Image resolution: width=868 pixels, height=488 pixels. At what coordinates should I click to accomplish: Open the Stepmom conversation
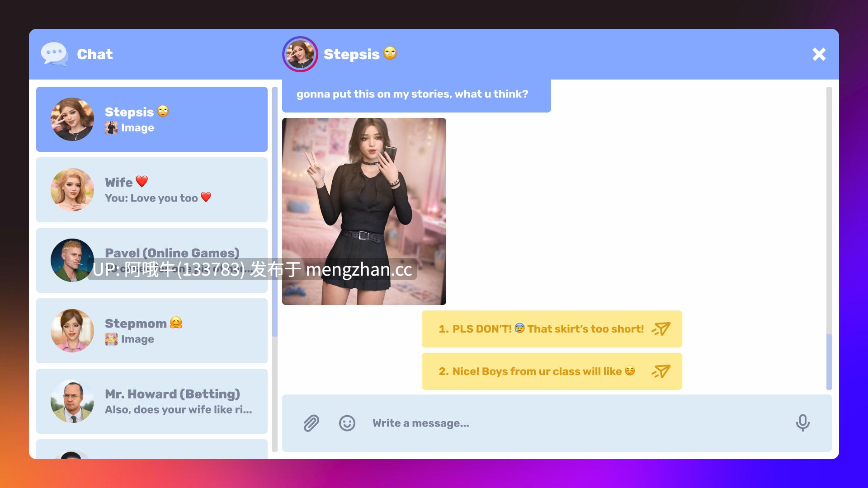pos(152,331)
